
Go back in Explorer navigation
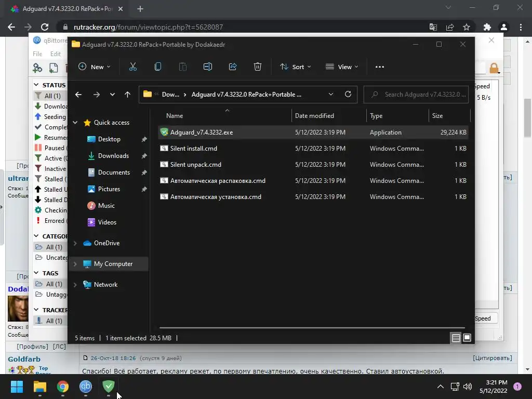pos(78,95)
